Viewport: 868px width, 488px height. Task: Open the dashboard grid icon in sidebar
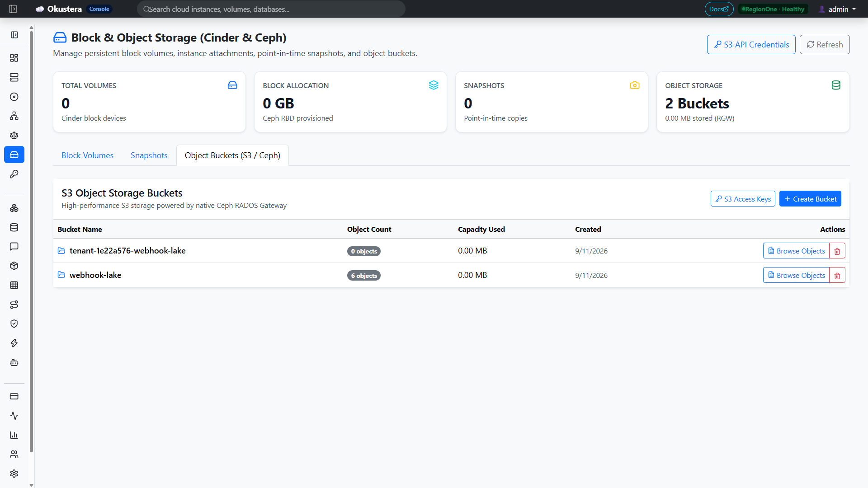pos(14,58)
